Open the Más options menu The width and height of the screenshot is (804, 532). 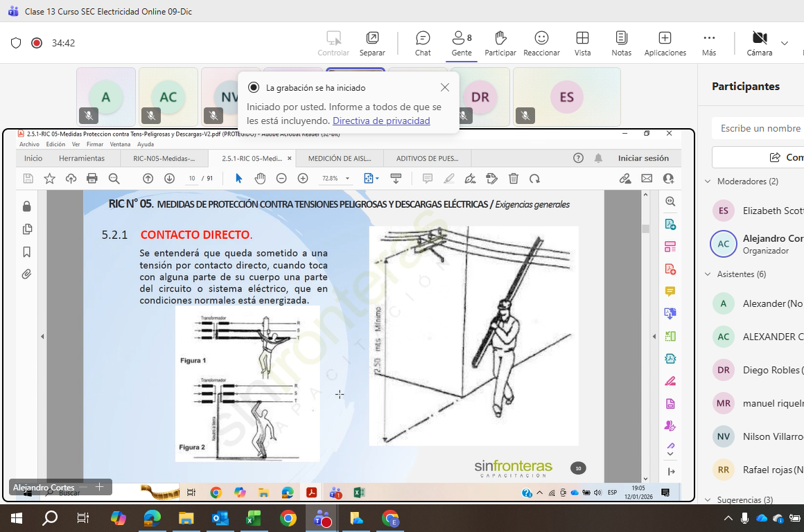tap(708, 43)
